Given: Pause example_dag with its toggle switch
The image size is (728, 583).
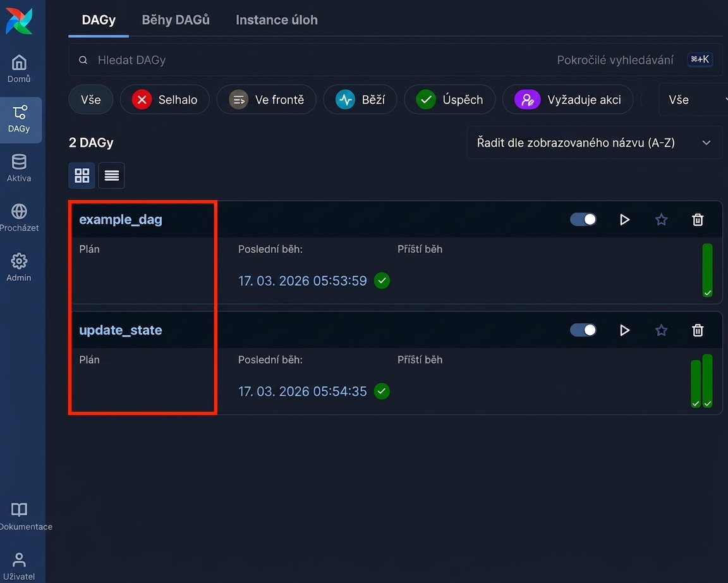Looking at the screenshot, I should (583, 219).
